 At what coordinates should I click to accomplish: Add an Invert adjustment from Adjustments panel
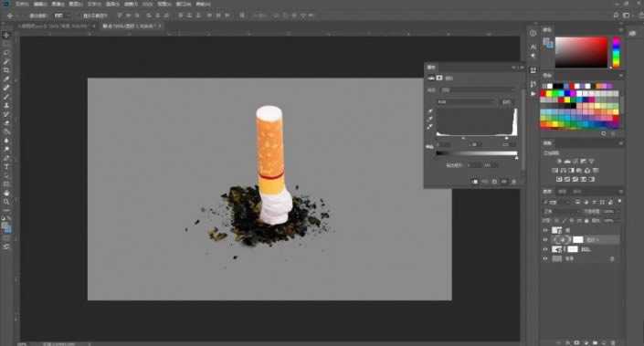[x=559, y=179]
